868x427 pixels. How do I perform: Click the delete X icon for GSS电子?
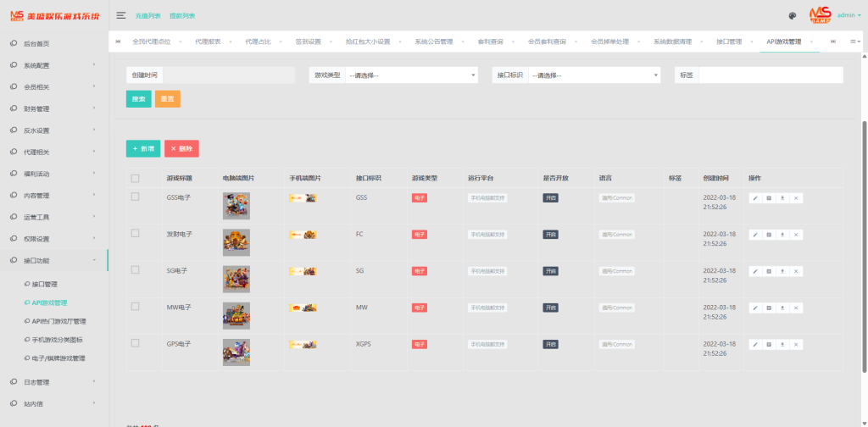tap(796, 198)
